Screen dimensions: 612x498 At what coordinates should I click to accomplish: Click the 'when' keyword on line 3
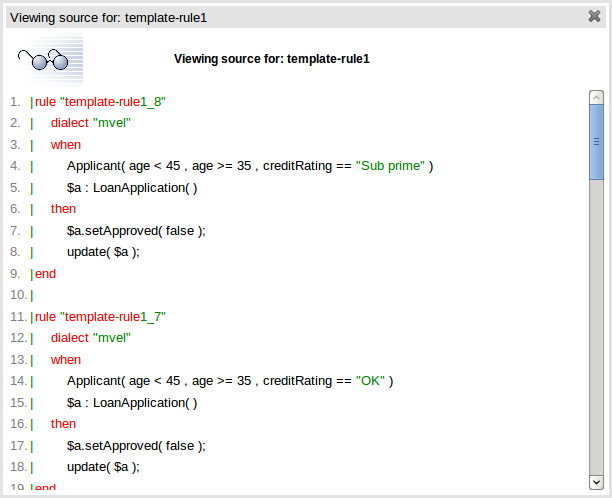tap(66, 145)
